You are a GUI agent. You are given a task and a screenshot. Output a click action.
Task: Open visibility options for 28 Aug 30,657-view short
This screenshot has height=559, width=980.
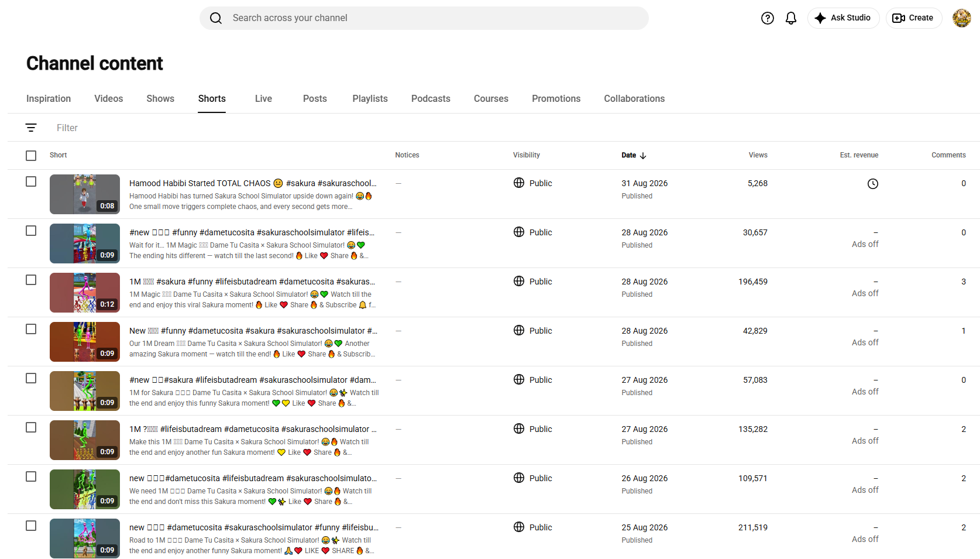coord(532,232)
